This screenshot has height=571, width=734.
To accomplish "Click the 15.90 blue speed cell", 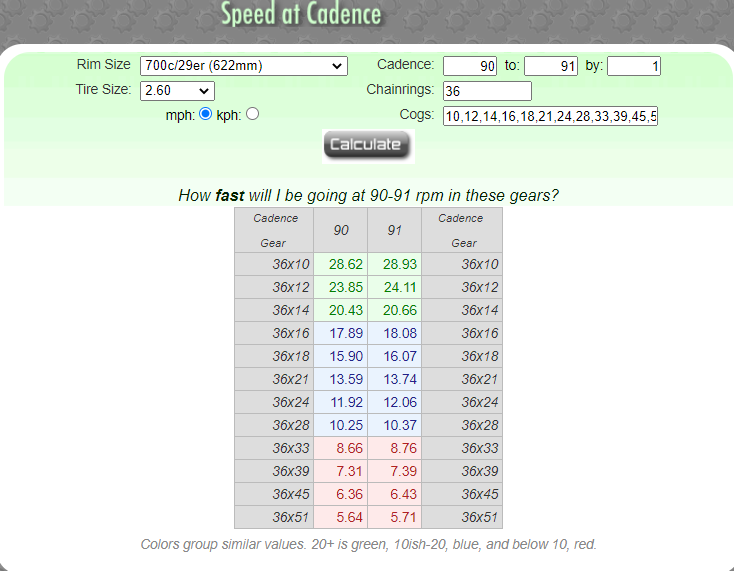I will pos(341,356).
